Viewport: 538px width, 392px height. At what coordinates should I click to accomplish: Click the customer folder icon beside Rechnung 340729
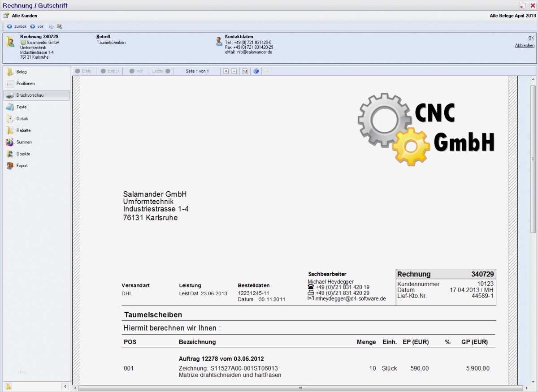tap(10, 42)
